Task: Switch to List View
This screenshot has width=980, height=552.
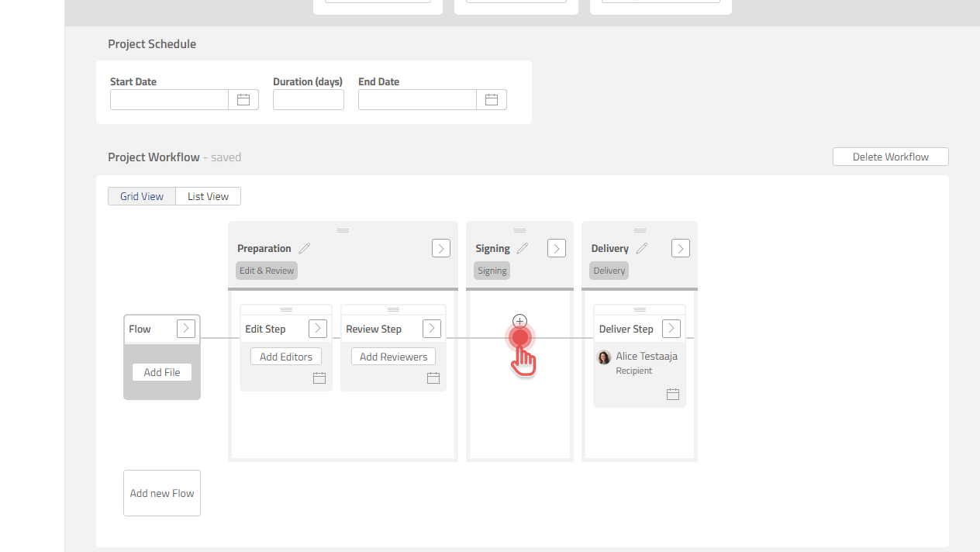Action: (208, 197)
